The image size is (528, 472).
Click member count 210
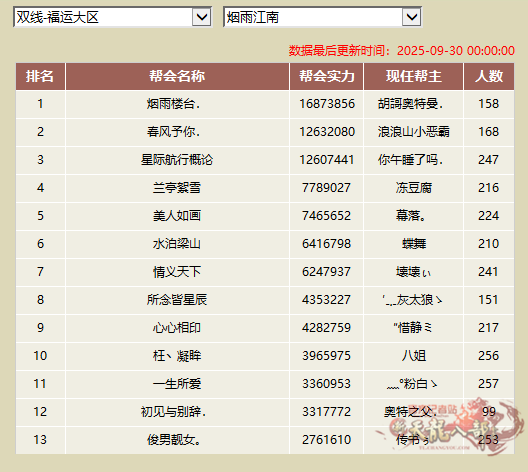[489, 243]
